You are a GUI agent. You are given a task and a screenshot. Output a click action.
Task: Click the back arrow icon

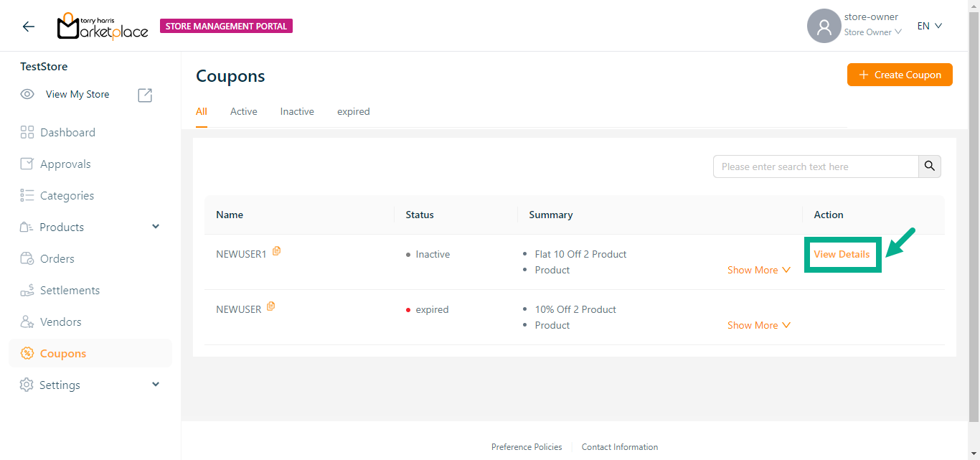28,27
